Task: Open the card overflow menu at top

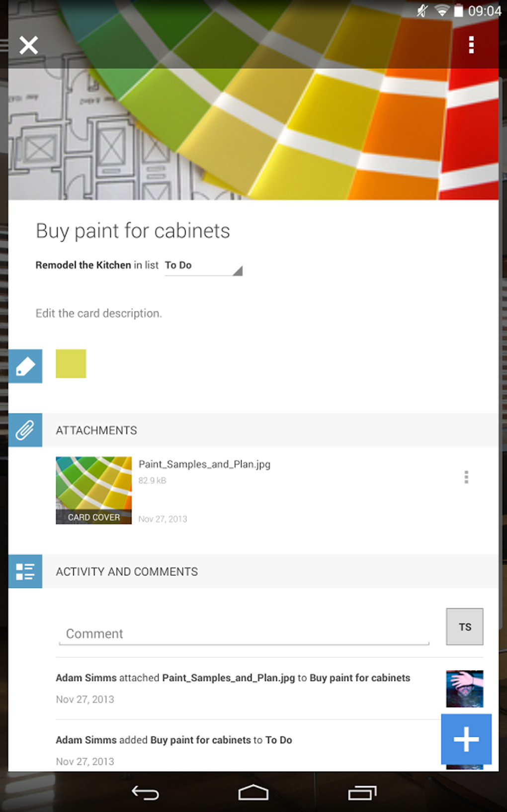Action: pos(471,45)
